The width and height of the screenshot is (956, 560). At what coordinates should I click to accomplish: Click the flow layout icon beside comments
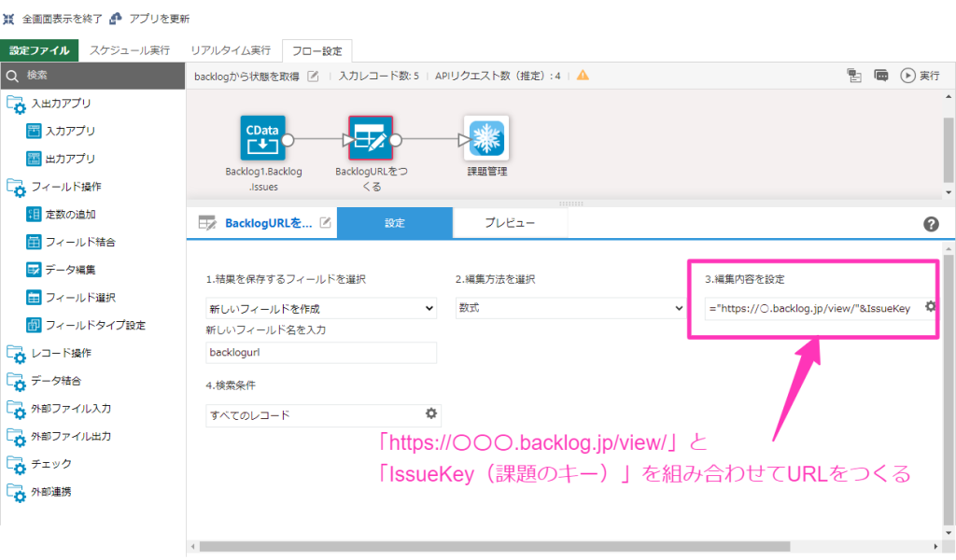[854, 76]
